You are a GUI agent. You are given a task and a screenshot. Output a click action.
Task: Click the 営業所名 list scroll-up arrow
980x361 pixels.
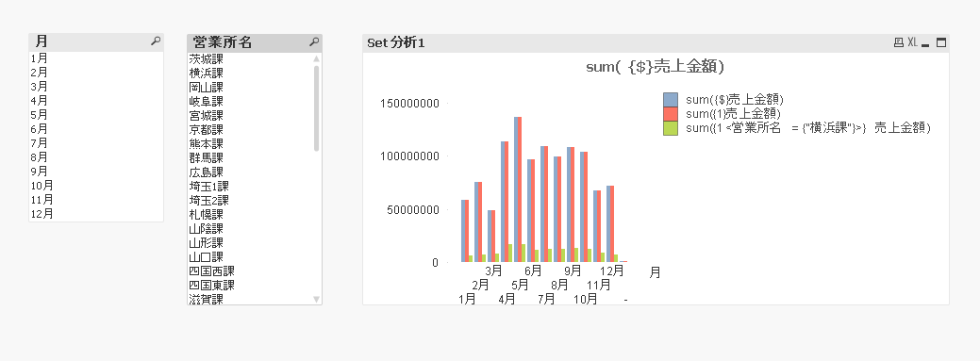point(316,58)
